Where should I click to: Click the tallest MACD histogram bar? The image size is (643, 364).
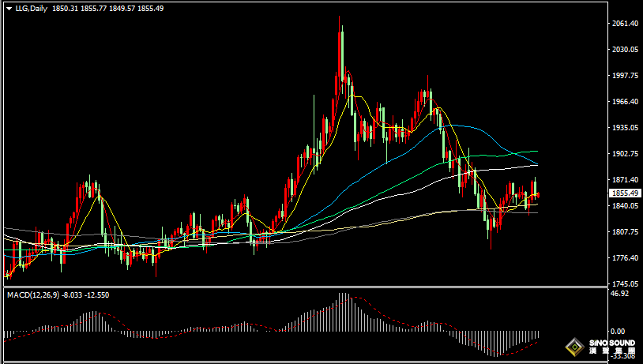(x=340, y=312)
